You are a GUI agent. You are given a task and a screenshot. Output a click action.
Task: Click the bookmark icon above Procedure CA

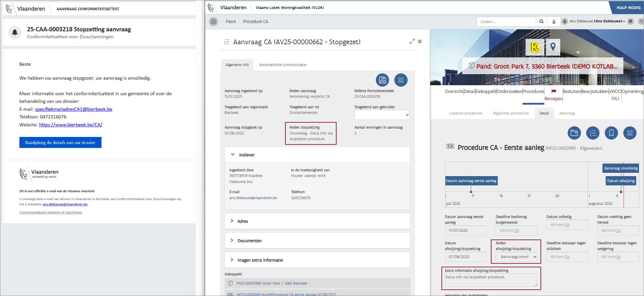pyautogui.click(x=611, y=133)
